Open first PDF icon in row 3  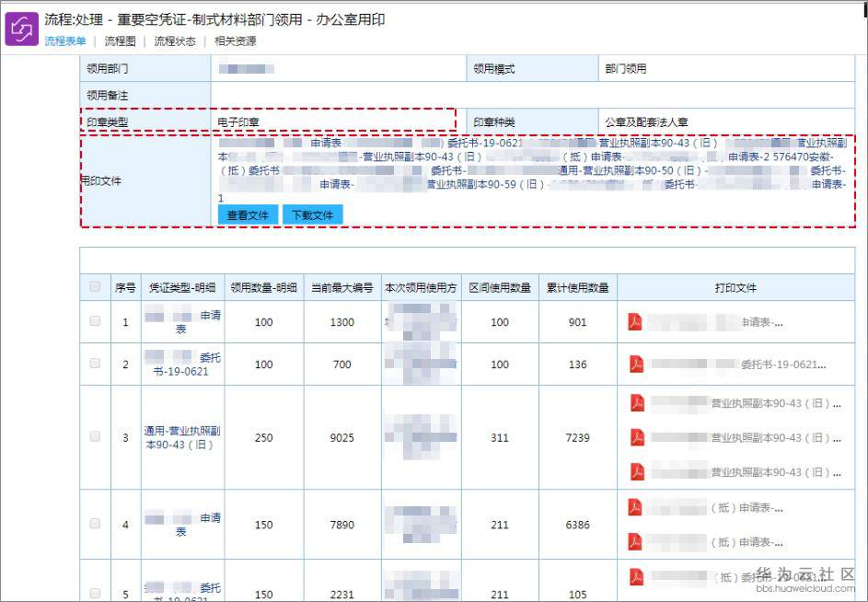click(638, 402)
